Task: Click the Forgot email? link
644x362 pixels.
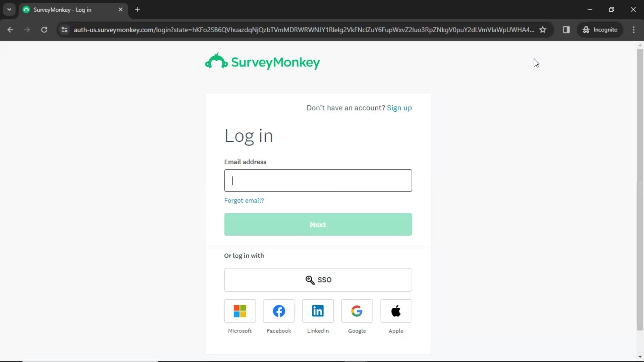Action: 244,201
